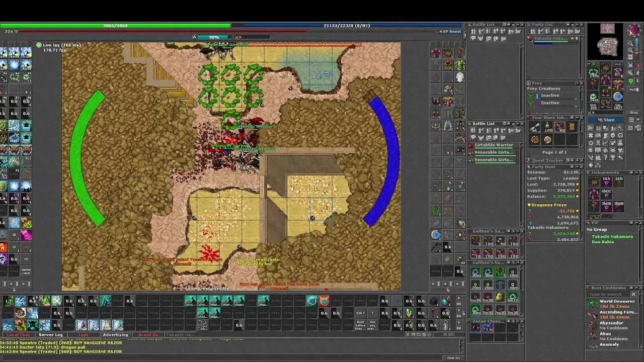
Task: Open the gear options icon
Action: pyautogui.click(x=630, y=128)
